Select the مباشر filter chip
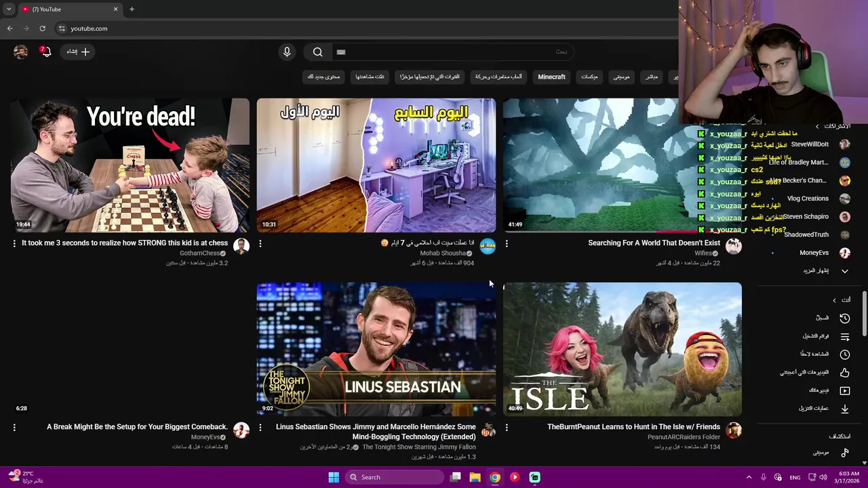 click(x=652, y=77)
